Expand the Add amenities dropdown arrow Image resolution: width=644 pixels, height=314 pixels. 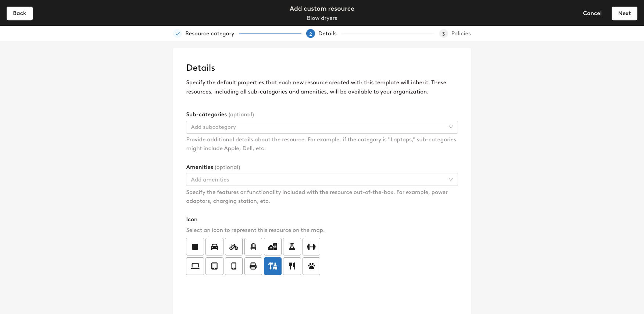coord(451,180)
